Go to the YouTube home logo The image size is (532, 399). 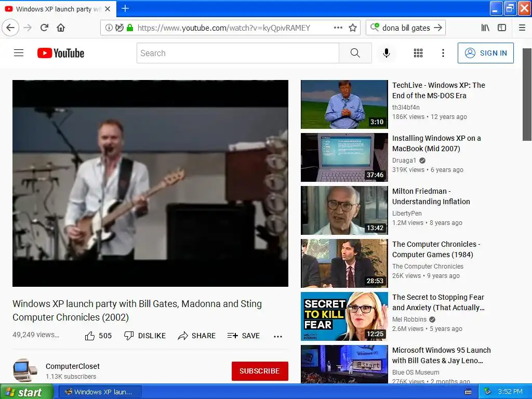pyautogui.click(x=61, y=54)
